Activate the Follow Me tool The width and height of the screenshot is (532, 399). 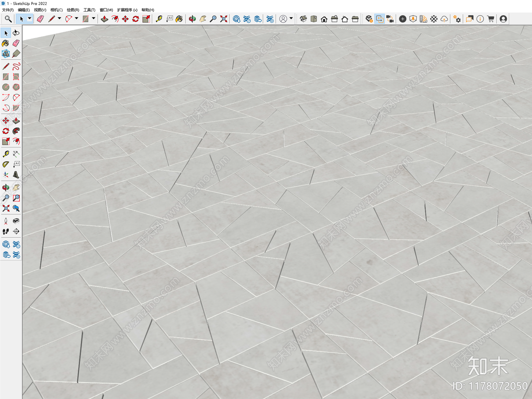click(x=16, y=131)
